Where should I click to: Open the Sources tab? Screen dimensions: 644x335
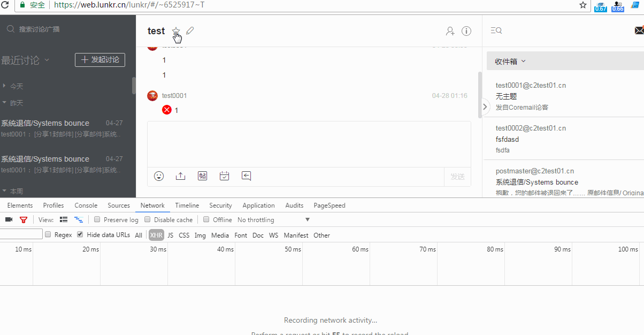point(119,205)
